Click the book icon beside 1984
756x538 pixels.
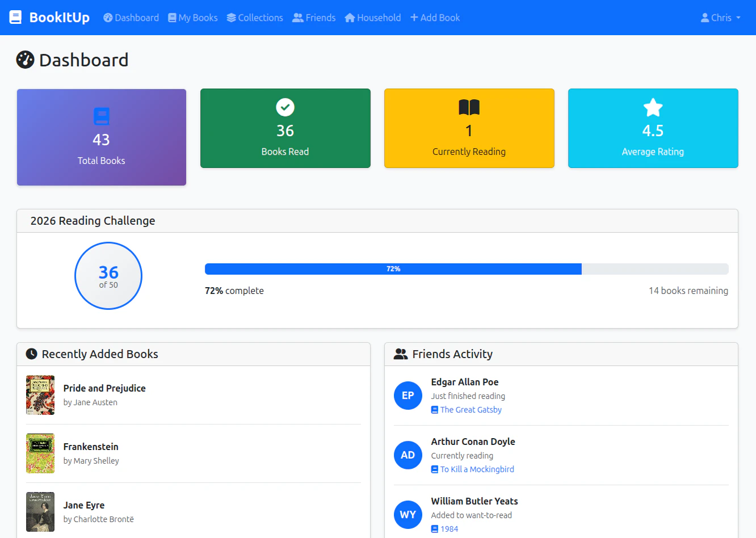click(x=435, y=529)
